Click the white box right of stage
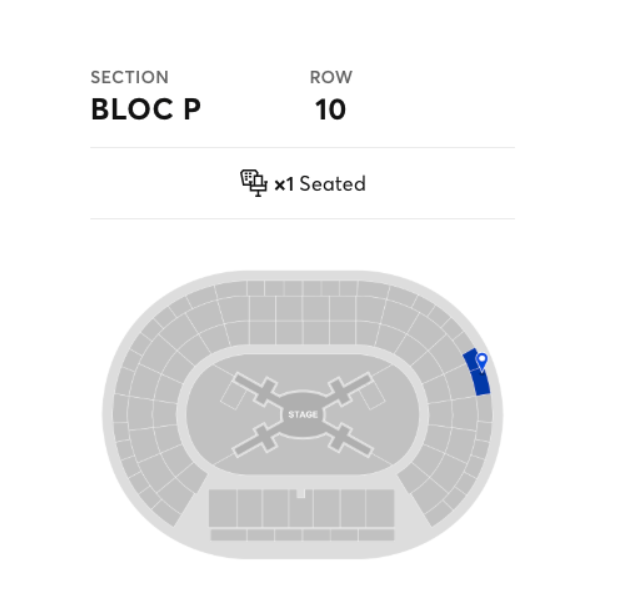The image size is (632, 609). pyautogui.click(x=372, y=395)
